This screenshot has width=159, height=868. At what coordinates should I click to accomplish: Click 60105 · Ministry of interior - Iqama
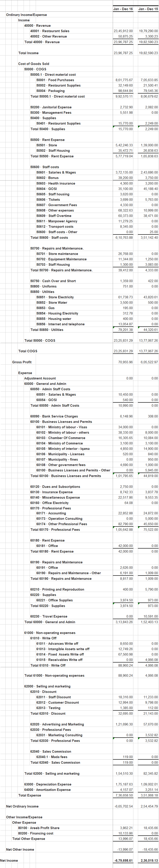coord(63,449)
